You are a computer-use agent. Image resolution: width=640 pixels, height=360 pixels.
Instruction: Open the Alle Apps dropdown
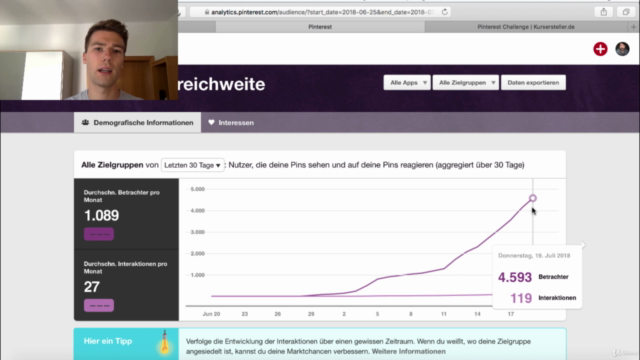point(407,82)
